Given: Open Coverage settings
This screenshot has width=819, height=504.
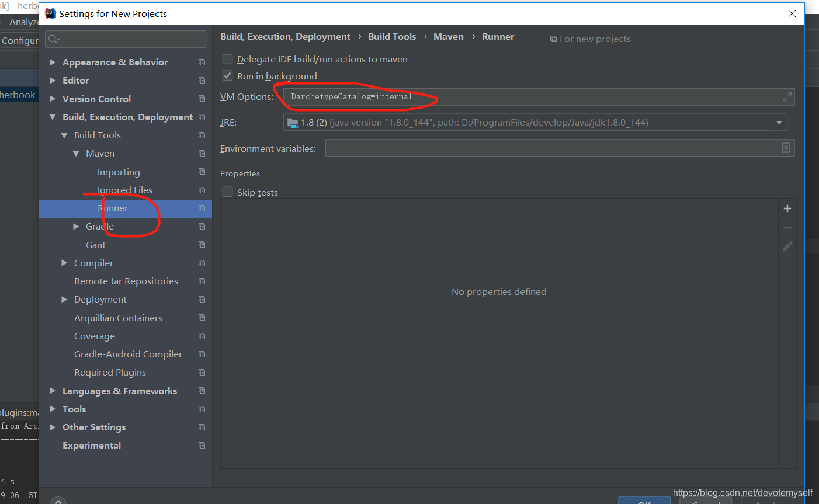Looking at the screenshot, I should (x=95, y=336).
